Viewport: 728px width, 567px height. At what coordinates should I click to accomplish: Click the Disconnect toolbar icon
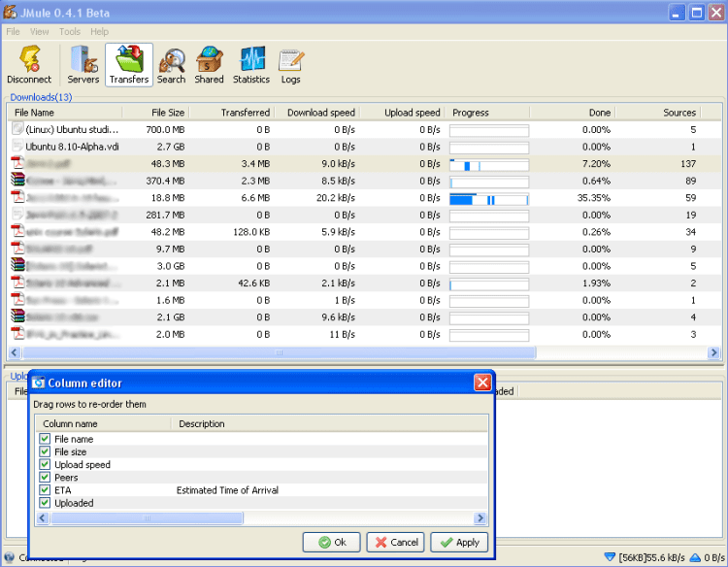pos(28,65)
